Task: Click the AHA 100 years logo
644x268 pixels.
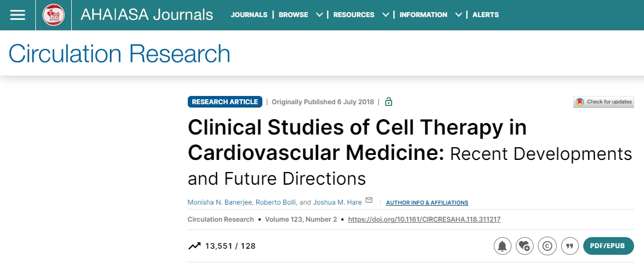Action: tap(54, 15)
